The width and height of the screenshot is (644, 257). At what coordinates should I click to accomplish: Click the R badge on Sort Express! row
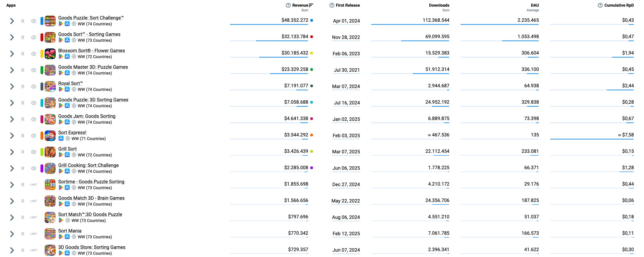pos(23,136)
